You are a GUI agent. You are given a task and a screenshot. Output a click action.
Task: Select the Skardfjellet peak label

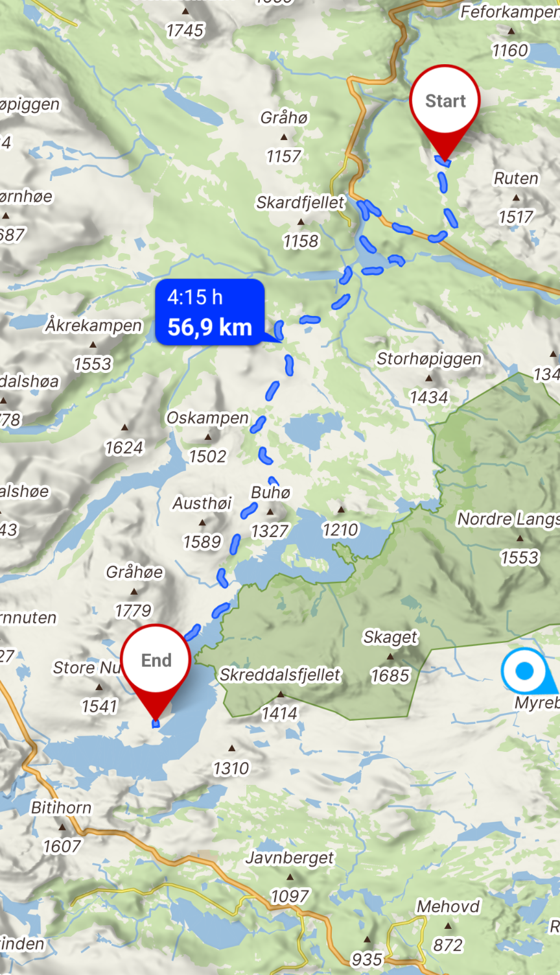pyautogui.click(x=300, y=202)
